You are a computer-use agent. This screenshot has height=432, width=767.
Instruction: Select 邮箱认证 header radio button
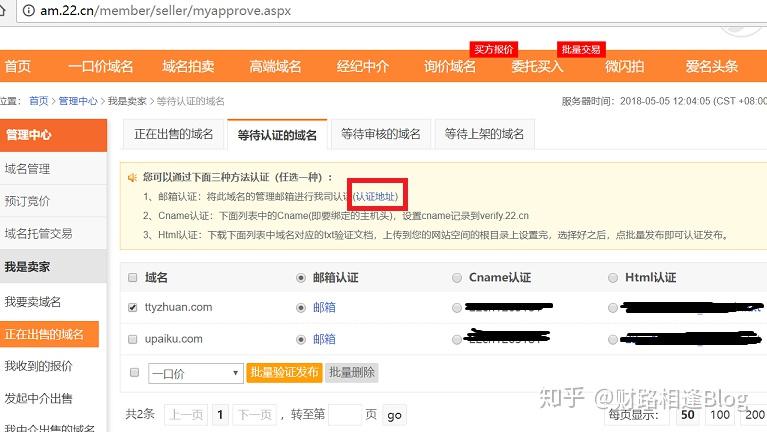click(x=301, y=278)
